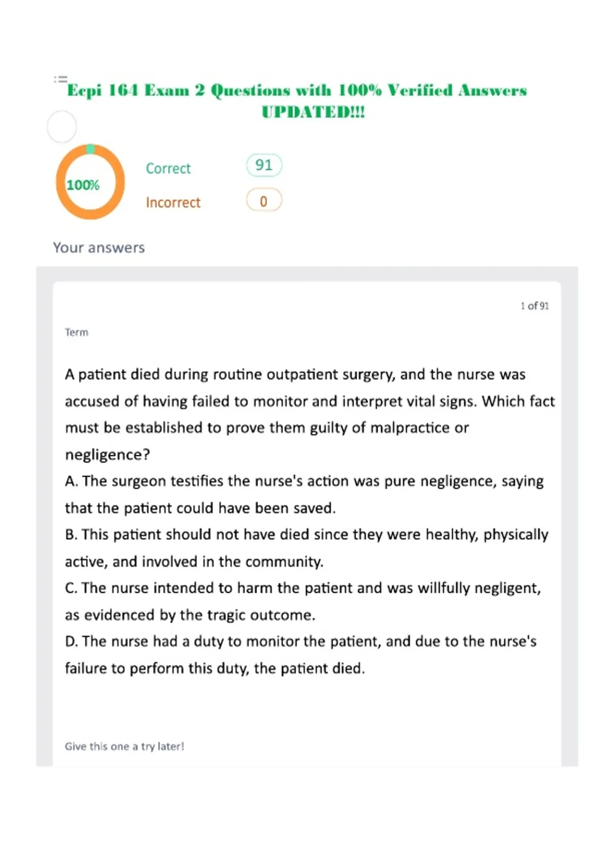The image size is (613, 868).
Task: Click the list icon beside the title
Action: 61,79
